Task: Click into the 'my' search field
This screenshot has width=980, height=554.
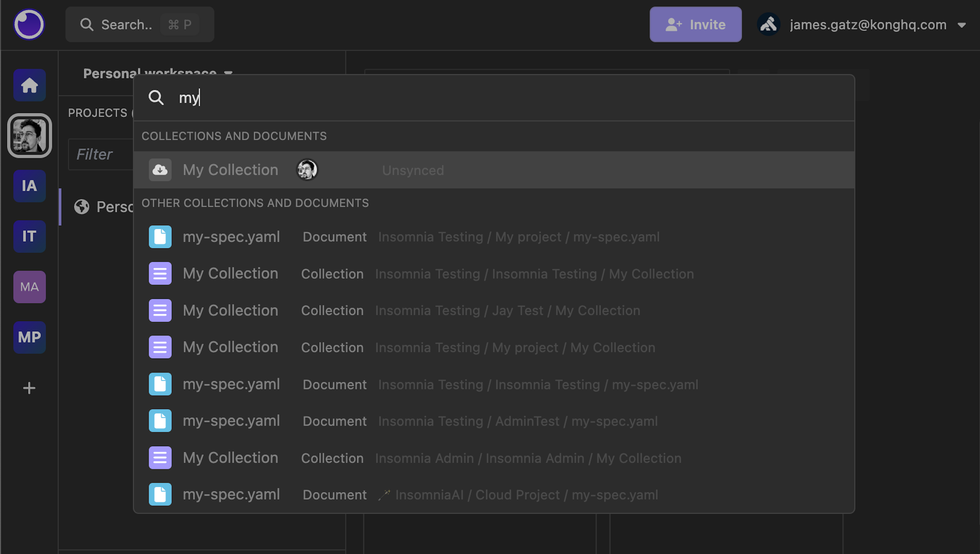Action: click(x=459, y=98)
